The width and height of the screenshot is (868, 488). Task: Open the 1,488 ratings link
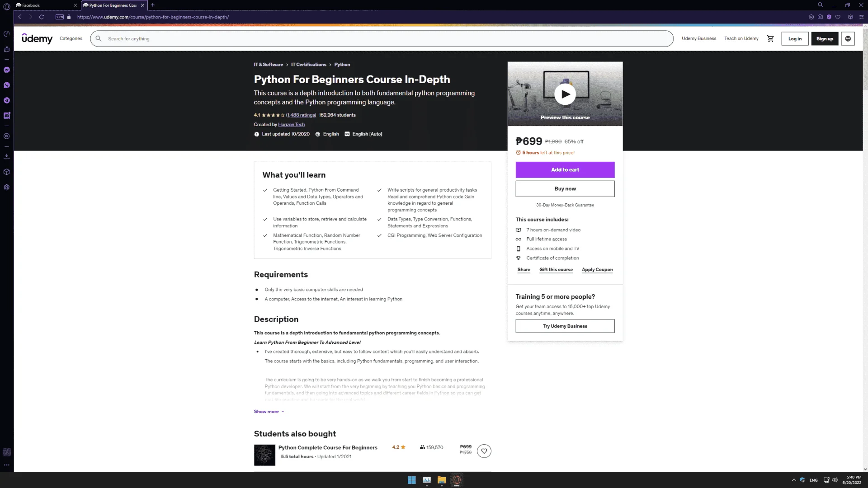click(x=301, y=115)
